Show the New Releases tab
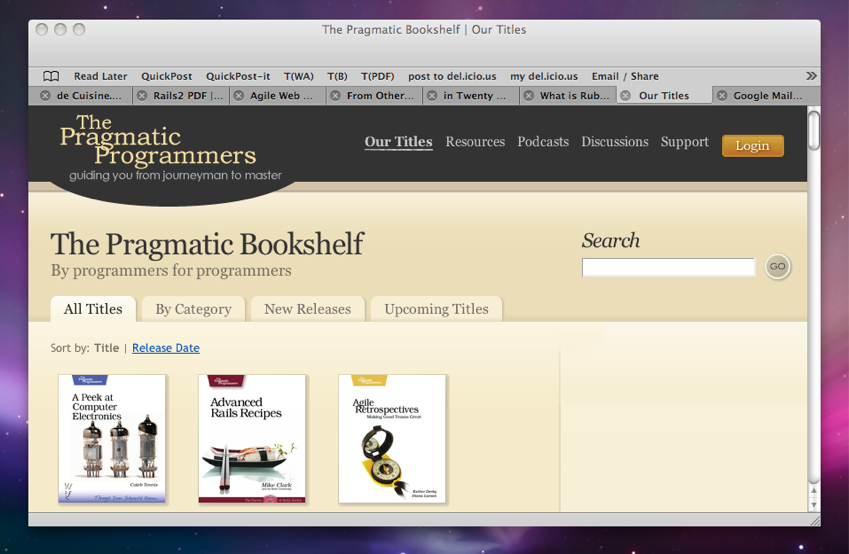 (x=307, y=309)
